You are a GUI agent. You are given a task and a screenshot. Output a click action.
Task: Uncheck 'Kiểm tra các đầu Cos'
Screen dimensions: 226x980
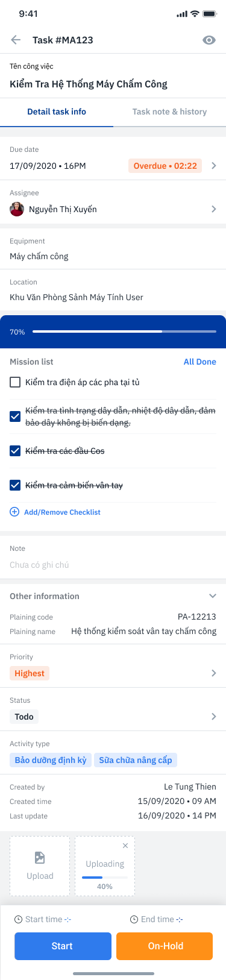coord(15,451)
